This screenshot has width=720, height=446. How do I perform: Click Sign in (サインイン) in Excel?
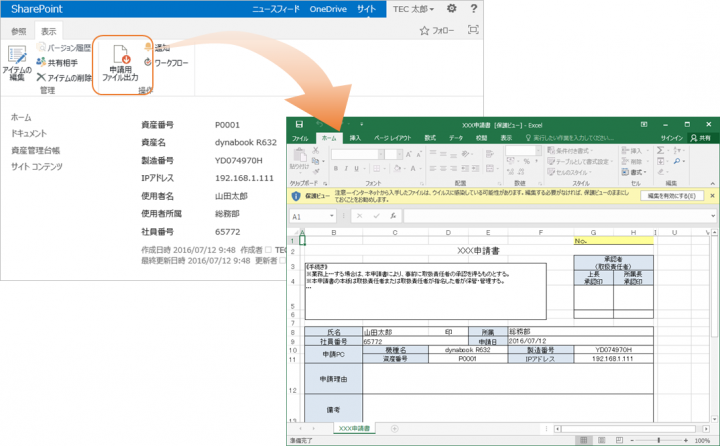(671, 138)
